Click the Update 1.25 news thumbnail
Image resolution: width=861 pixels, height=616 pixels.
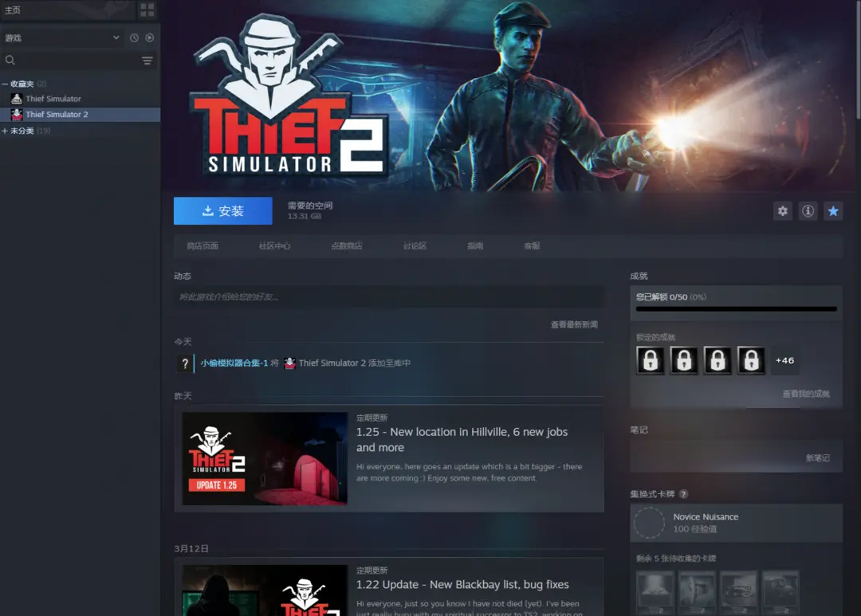[265, 458]
